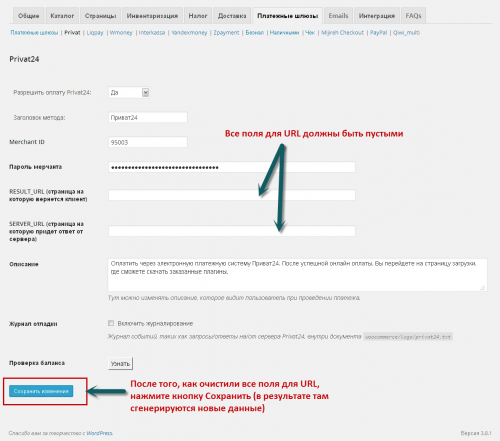The height and width of the screenshot is (441, 500).
Task: Focus the empty SERVER_URL input field
Action: 232,231
